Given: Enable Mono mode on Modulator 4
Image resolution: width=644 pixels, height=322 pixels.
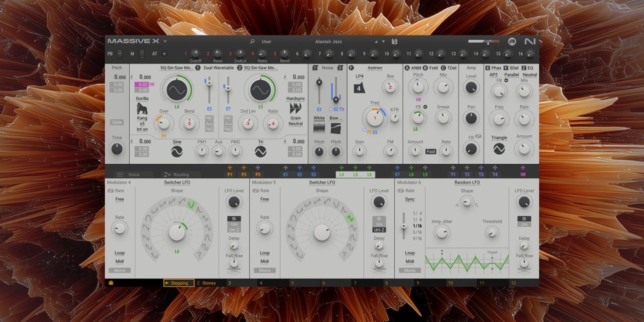Looking at the screenshot, I should [x=119, y=270].
